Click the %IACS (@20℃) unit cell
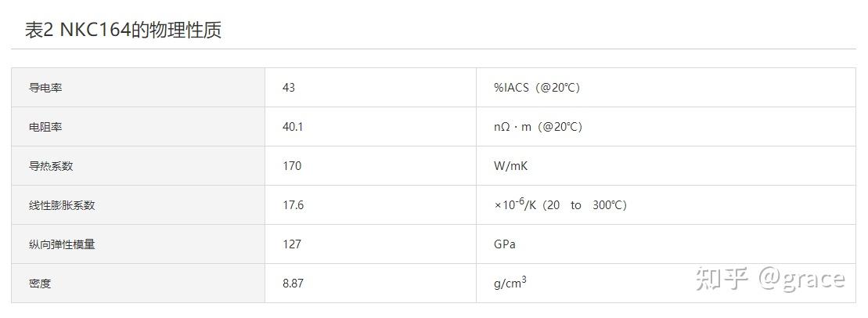Image resolution: width=868 pixels, height=318 pixels. (537, 88)
